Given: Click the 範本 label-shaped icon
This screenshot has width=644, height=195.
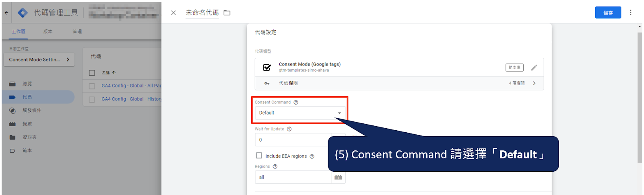Looking at the screenshot, I should (x=12, y=151).
